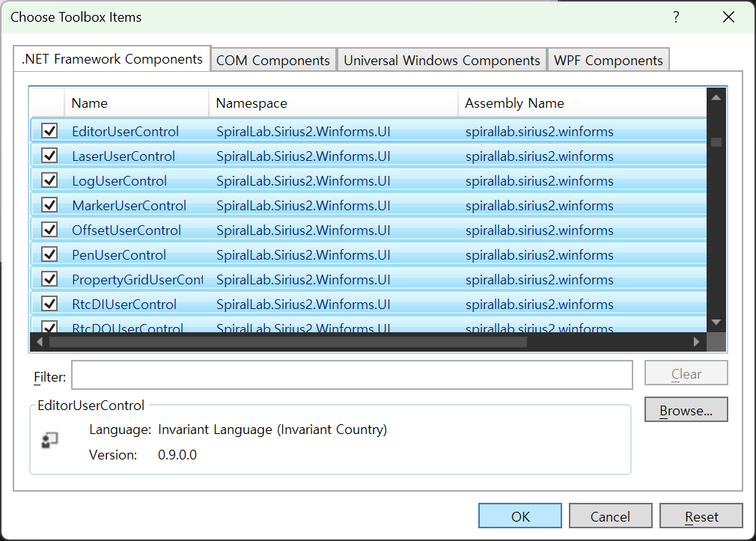This screenshot has width=756, height=541.
Task: Select the PenUserControl row name
Action: point(119,254)
